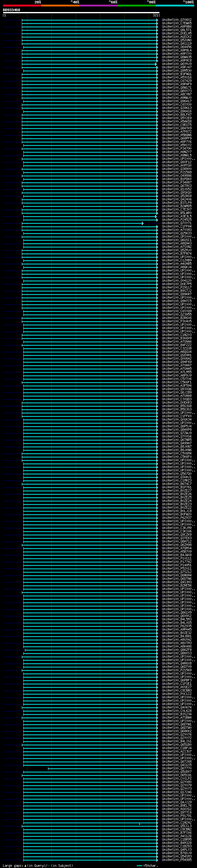Open hit UniRef100_C1FFH4
The width and height of the screenshot is (197, 868).
click(177, 226)
